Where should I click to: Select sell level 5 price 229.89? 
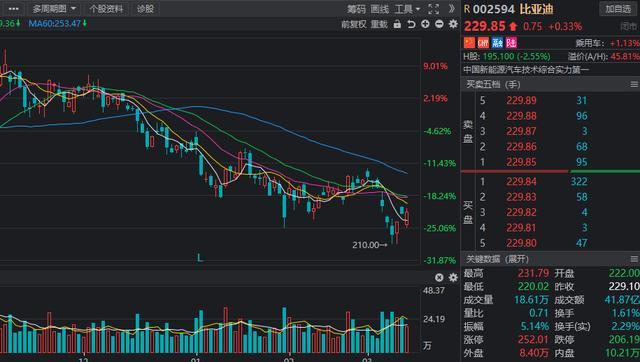coord(521,100)
